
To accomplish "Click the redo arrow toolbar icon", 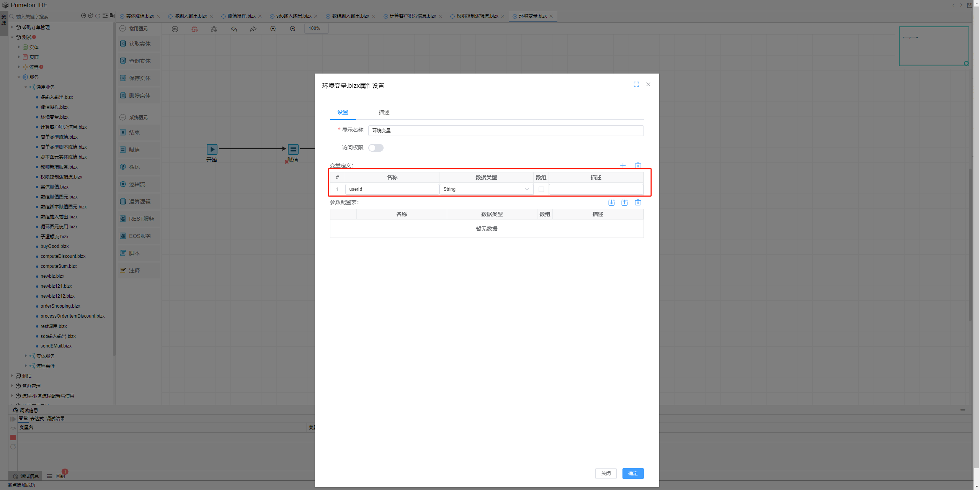I will pos(253,29).
